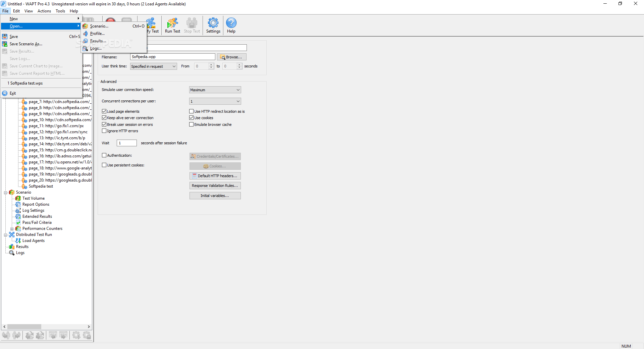Click the previous 404 error icon
Image resolution: width=644 pixels, height=349 pixels.
pyautogui.click(x=53, y=335)
